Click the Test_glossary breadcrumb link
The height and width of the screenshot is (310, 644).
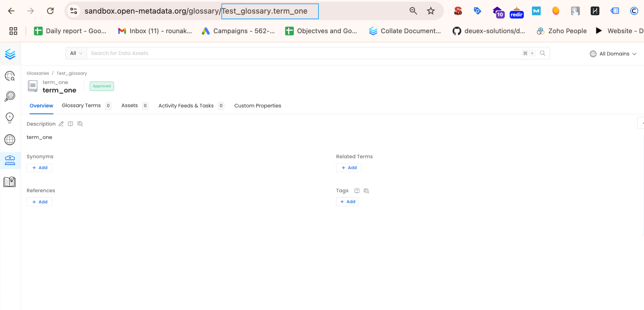click(x=72, y=73)
